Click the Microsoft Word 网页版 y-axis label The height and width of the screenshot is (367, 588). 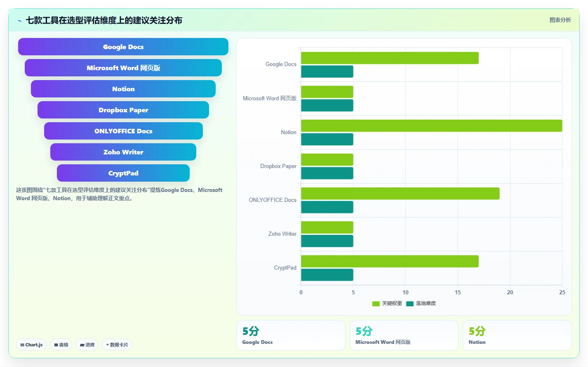270,98
